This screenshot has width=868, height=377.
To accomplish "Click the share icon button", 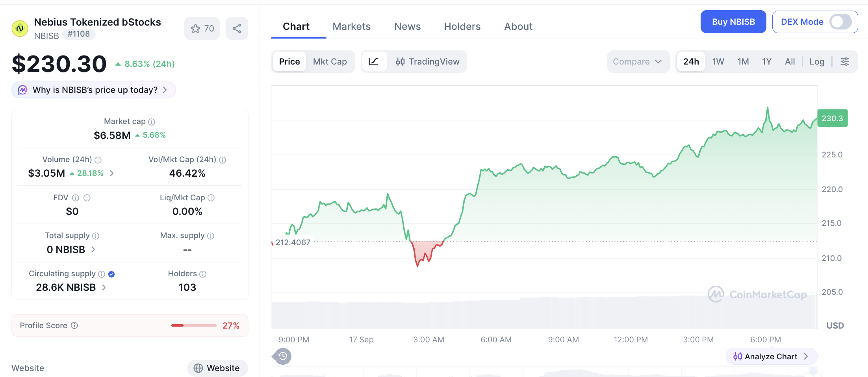I will point(237,28).
